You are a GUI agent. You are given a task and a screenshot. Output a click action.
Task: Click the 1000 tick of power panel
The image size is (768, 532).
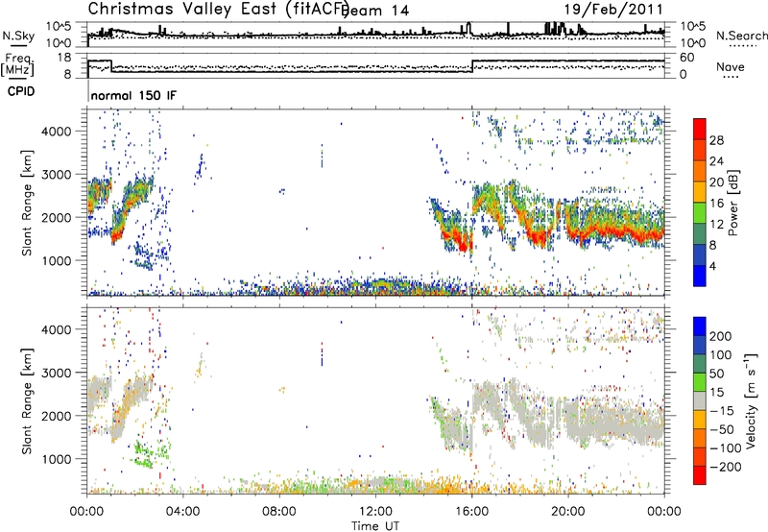[x=56, y=260]
